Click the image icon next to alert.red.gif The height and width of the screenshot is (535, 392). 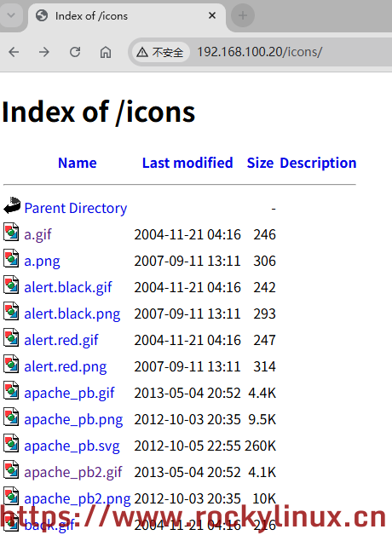point(11,337)
